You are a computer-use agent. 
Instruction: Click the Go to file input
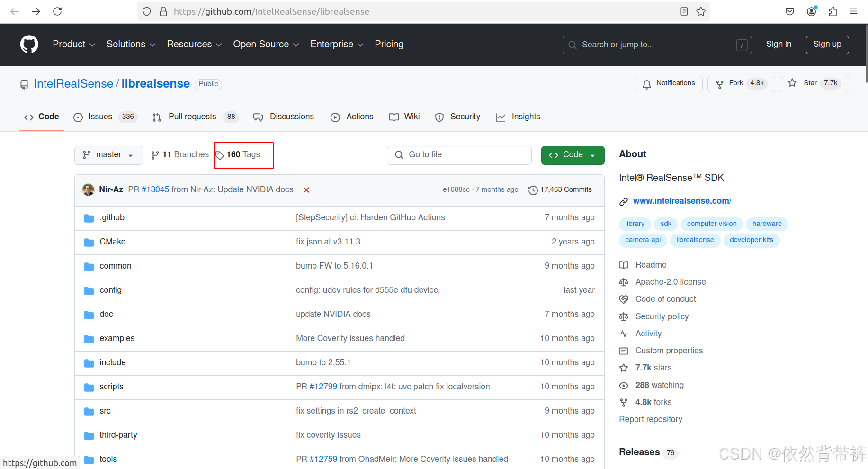459,155
